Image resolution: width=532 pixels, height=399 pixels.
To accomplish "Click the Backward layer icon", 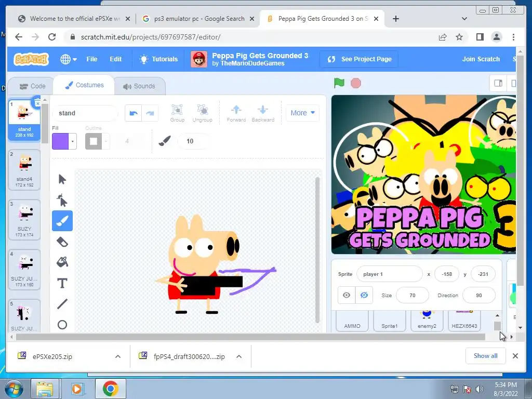I will point(263,113).
